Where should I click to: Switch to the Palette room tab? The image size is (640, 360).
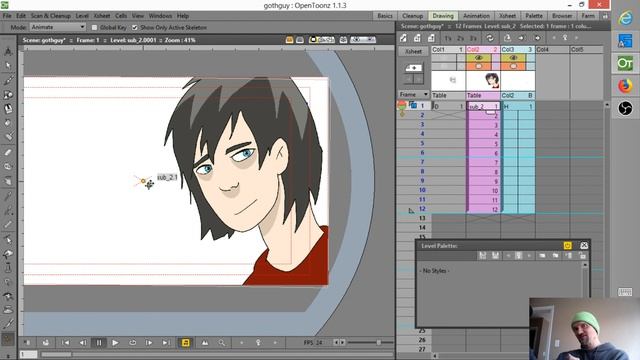pyautogui.click(x=534, y=16)
